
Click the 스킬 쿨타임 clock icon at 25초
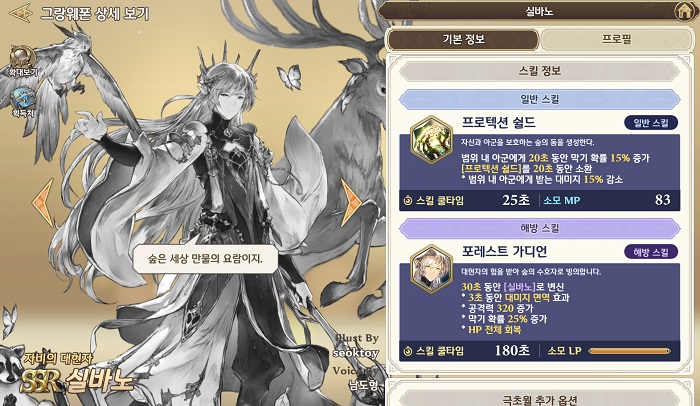click(x=407, y=201)
